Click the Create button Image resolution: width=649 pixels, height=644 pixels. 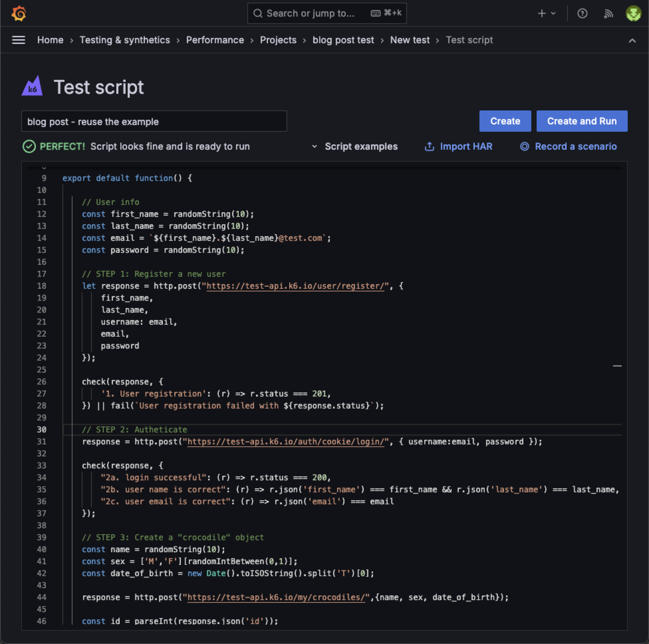[505, 121]
